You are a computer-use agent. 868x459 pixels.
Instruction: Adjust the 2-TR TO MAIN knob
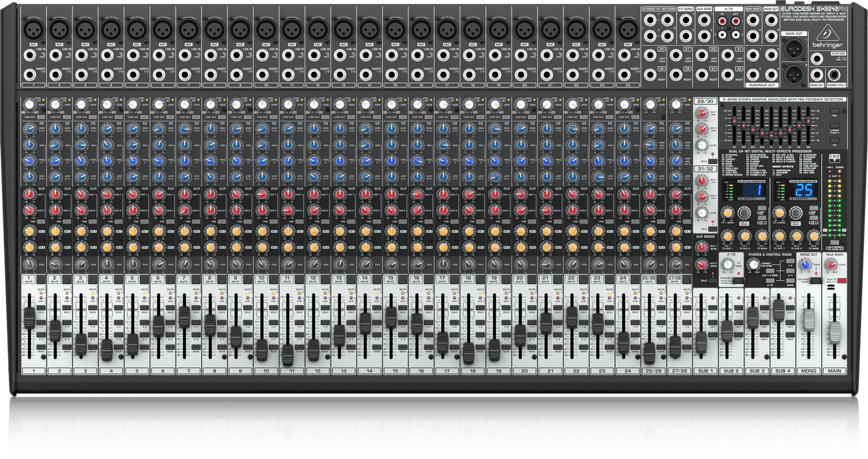point(727,264)
